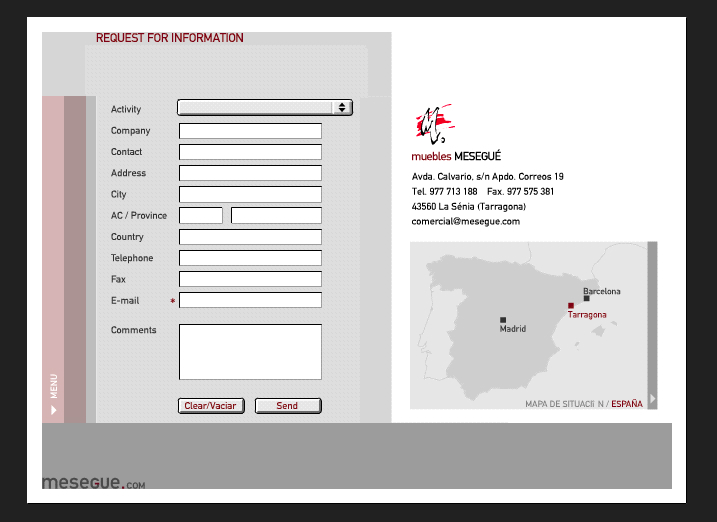Click the muebles Mesegué logo

pos(436,124)
